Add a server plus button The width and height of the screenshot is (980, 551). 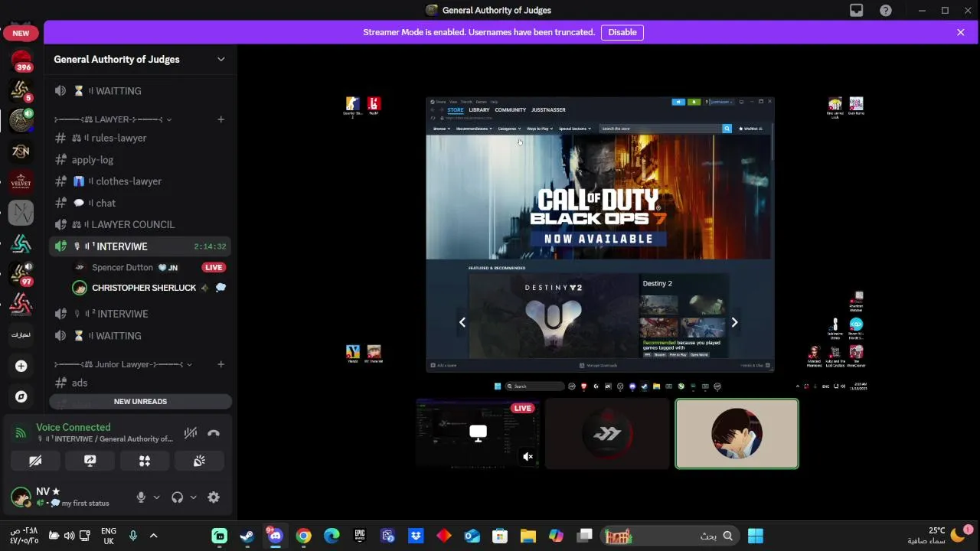click(21, 366)
